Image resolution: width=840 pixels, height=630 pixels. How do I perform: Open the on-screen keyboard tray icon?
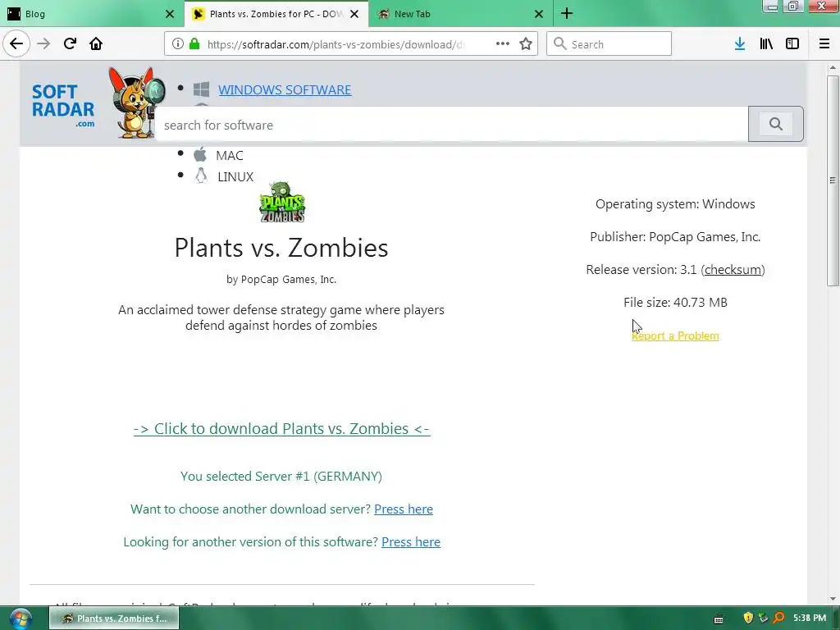pos(719,619)
